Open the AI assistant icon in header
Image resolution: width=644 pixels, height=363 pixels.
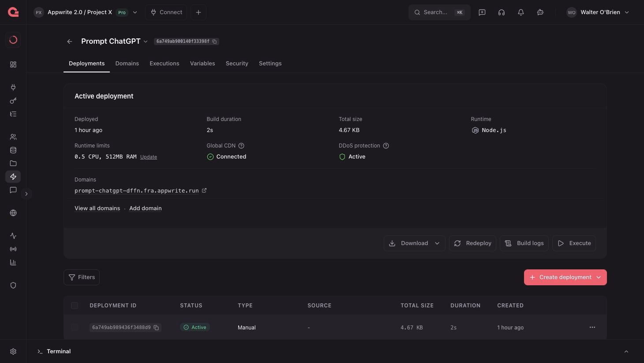point(540,12)
